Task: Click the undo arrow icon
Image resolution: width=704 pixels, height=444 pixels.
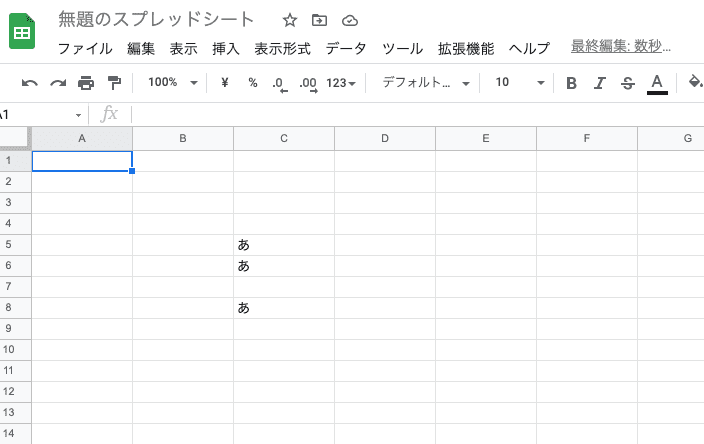Action: (30, 83)
